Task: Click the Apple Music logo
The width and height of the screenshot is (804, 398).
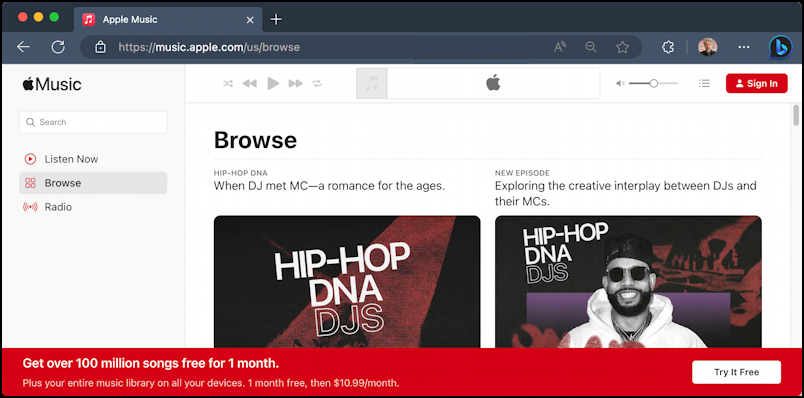Action: coord(52,84)
